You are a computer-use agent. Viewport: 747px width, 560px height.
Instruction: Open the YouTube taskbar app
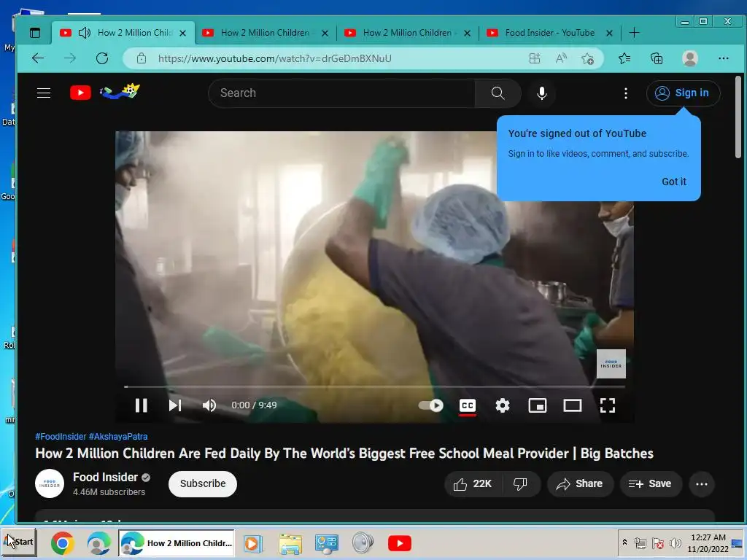click(x=399, y=543)
